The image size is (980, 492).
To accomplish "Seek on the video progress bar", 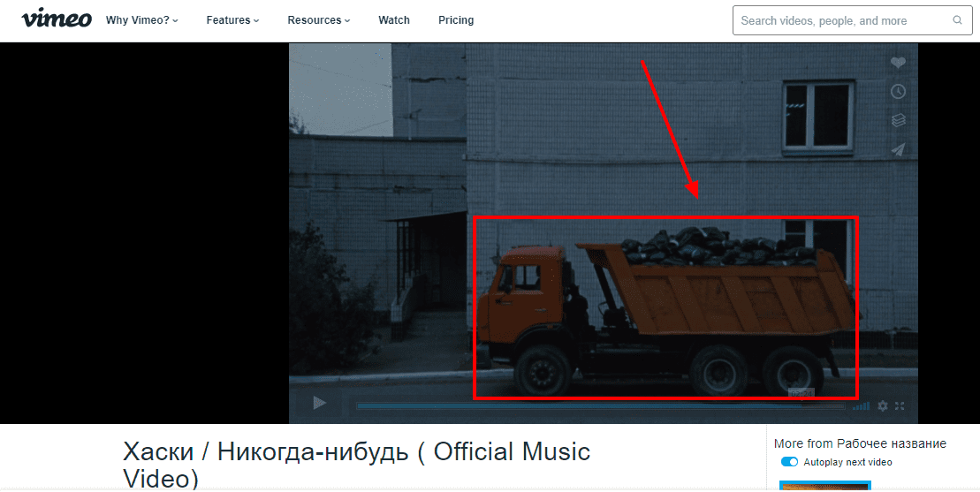I will [600, 406].
